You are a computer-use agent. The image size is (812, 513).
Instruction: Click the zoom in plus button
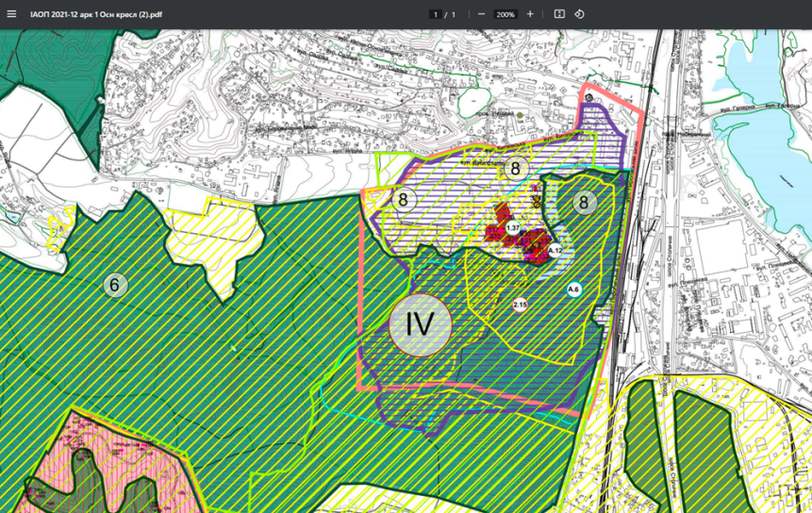[x=530, y=14]
